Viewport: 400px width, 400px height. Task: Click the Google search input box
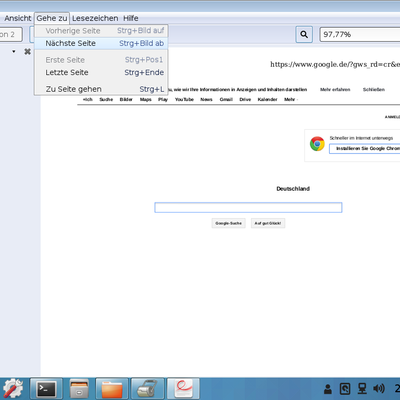click(248, 207)
